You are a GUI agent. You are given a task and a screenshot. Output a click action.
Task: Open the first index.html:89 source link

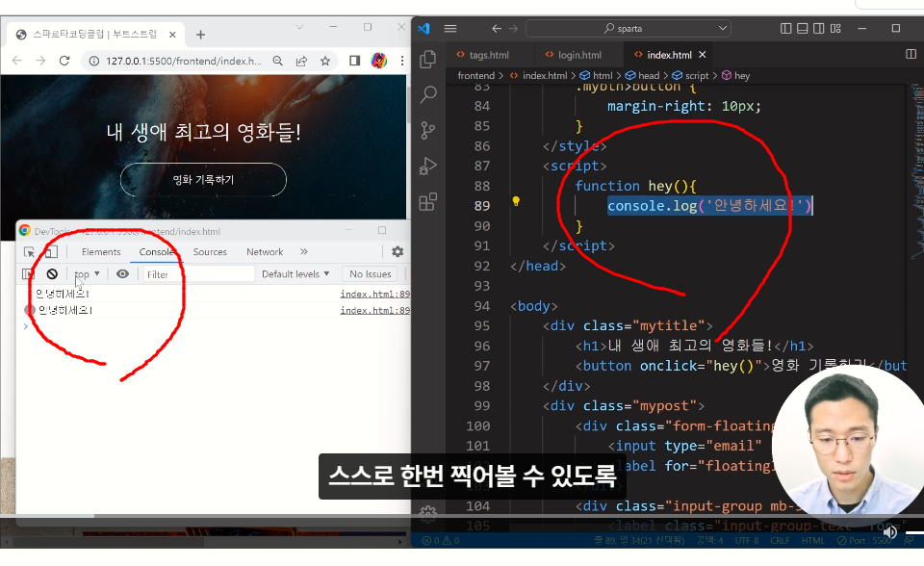(374, 294)
